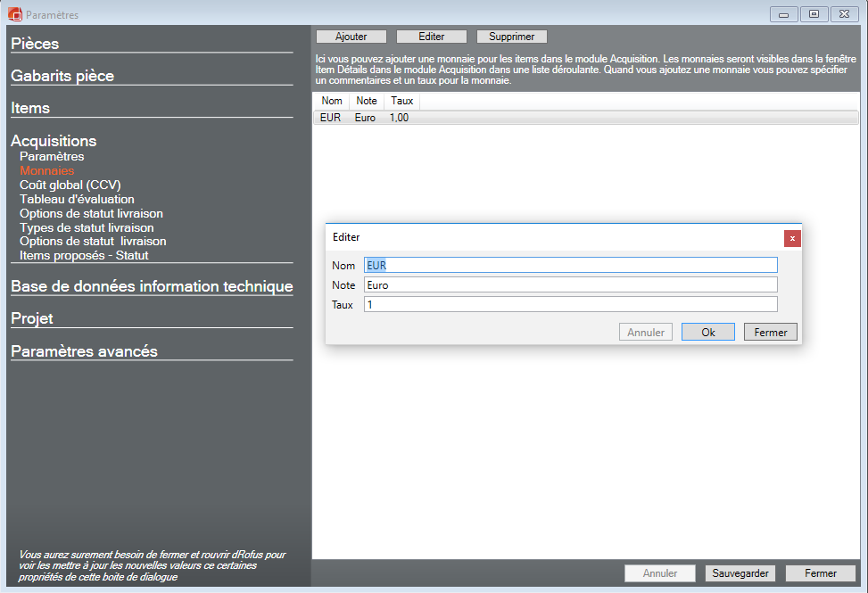This screenshot has width=868, height=593.
Task: Open Base de données information technique section
Action: 152,287
